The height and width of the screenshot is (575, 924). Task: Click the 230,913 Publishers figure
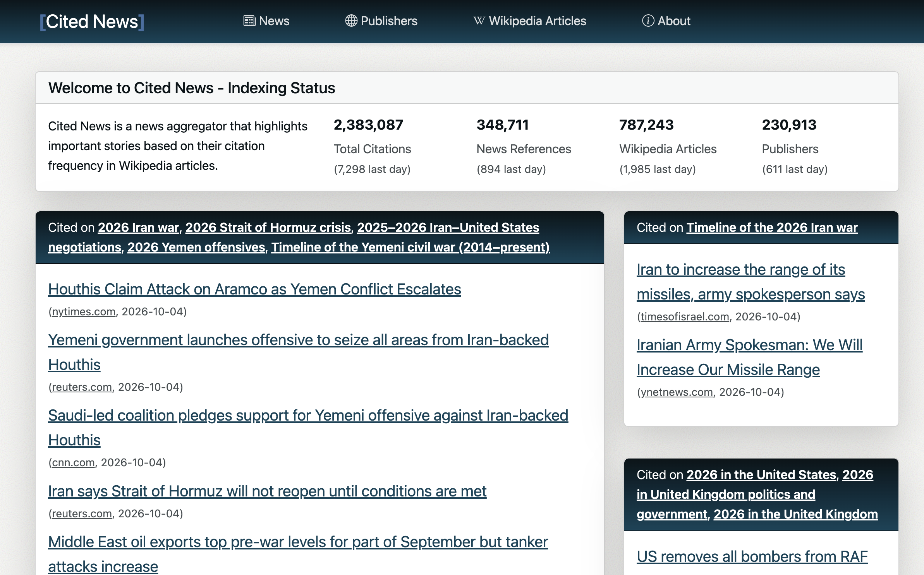(x=789, y=125)
